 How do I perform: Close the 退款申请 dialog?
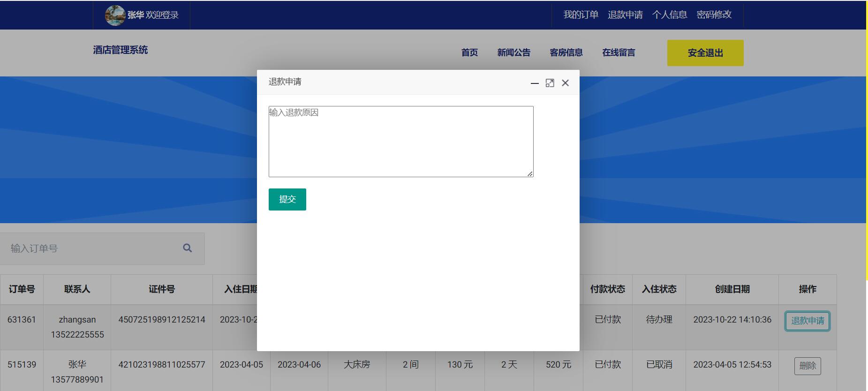tap(565, 83)
